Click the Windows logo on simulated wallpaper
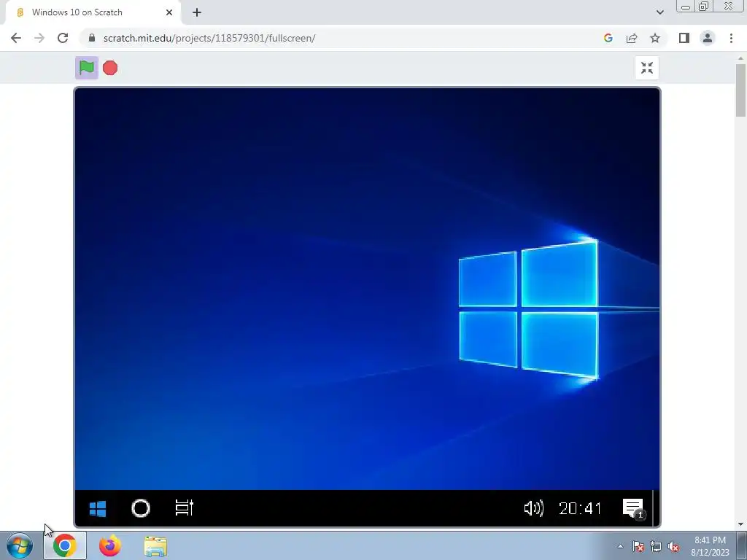 tap(529, 309)
